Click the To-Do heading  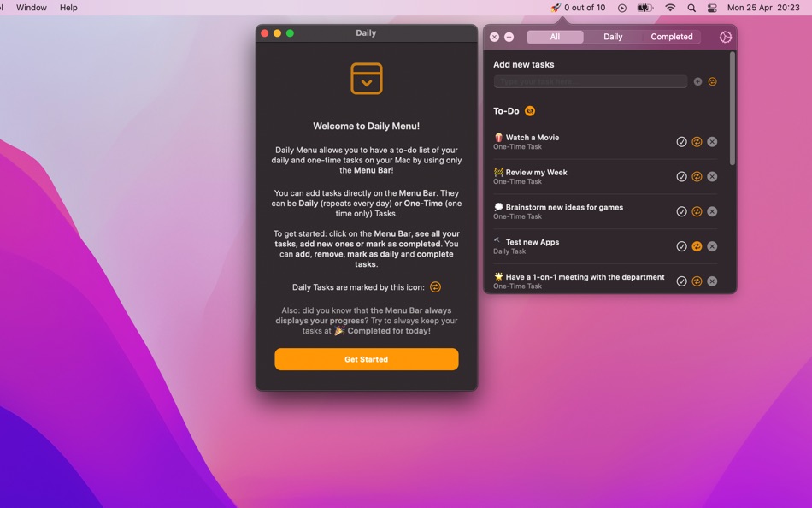click(506, 111)
